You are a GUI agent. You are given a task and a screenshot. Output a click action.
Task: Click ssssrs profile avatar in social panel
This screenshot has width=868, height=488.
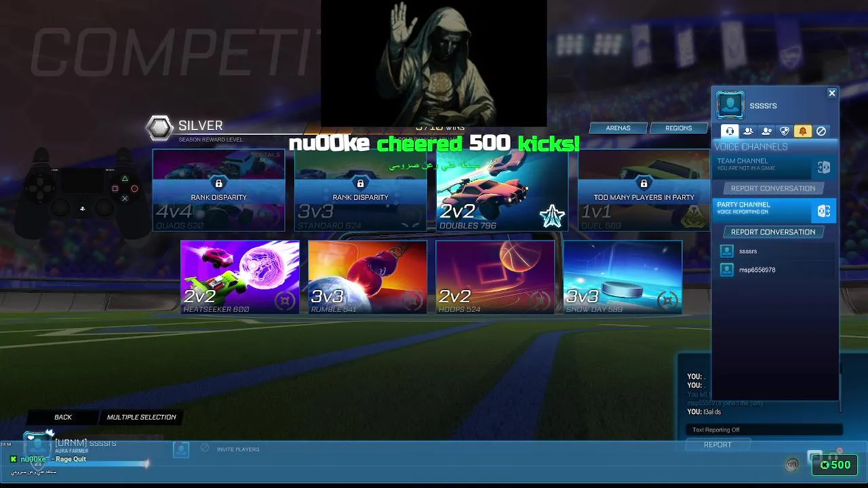pyautogui.click(x=730, y=105)
